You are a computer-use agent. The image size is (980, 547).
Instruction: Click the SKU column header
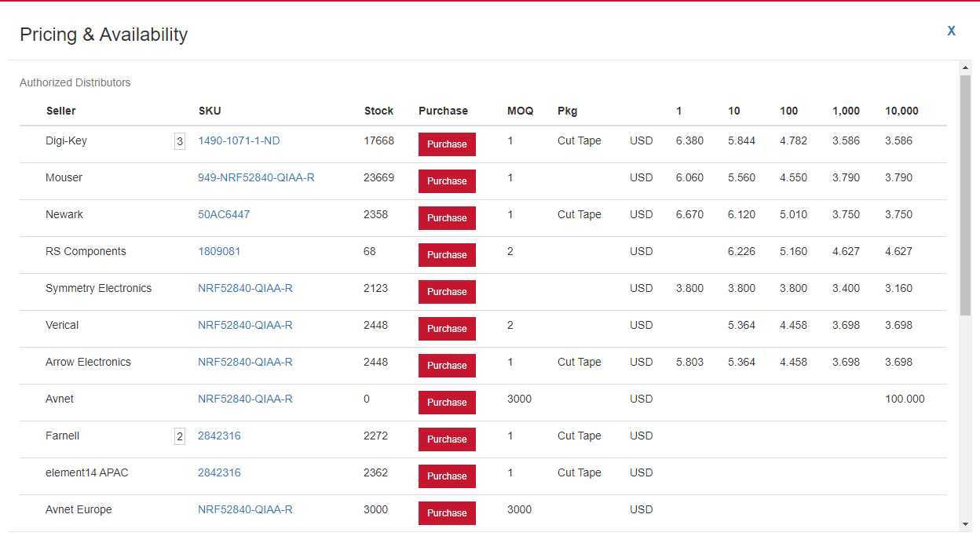point(210,111)
